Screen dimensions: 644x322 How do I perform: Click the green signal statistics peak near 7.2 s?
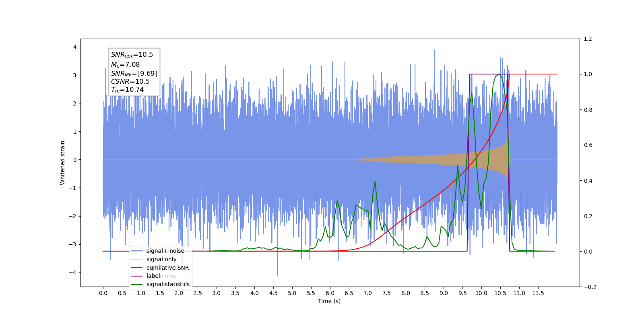click(x=375, y=182)
